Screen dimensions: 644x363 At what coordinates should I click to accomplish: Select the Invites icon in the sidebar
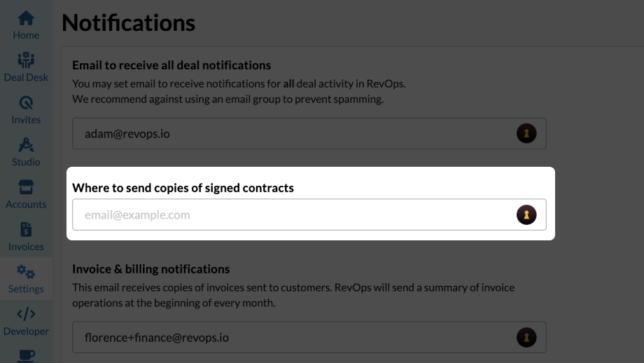click(x=26, y=103)
